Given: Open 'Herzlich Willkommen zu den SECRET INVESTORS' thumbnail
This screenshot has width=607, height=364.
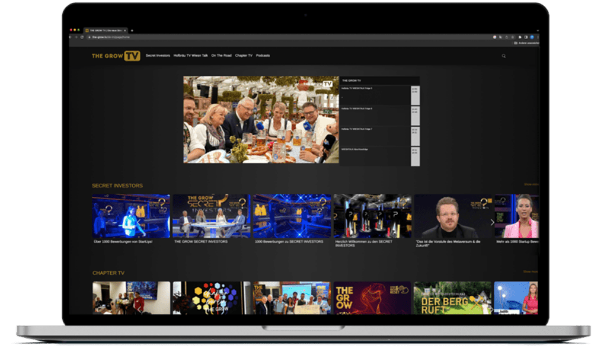Looking at the screenshot, I should [372, 216].
